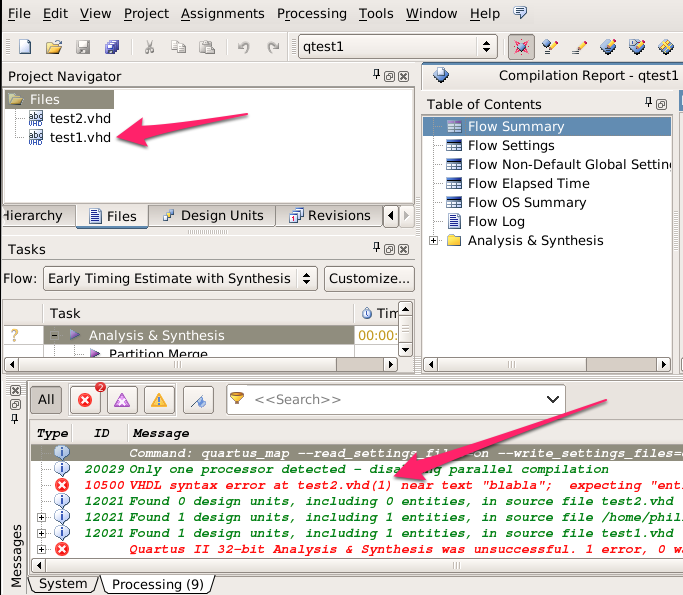Click the Tasks list scroll-up arrow
This screenshot has height=595, width=683.
tap(406, 309)
